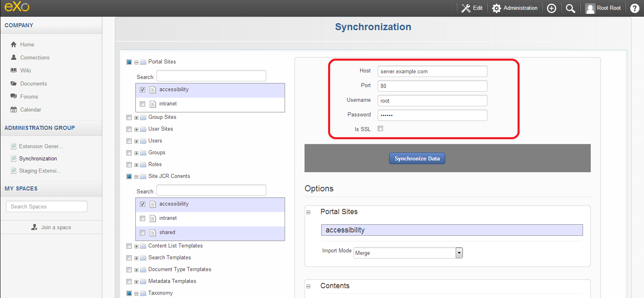Click the eXo logo

(17, 7)
